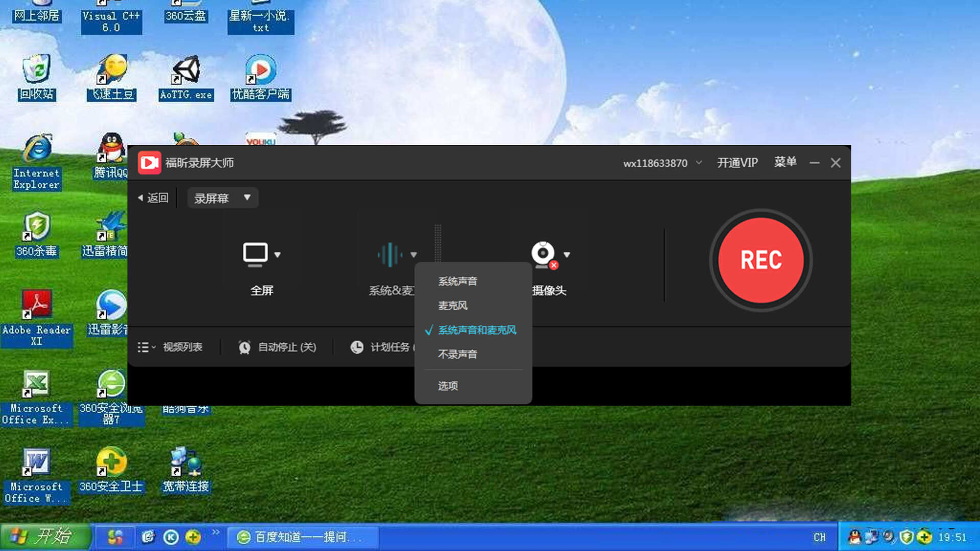Viewport: 980px width, 551px height.
Task: Open 360杀毒 desktop icon
Action: [x=36, y=235]
